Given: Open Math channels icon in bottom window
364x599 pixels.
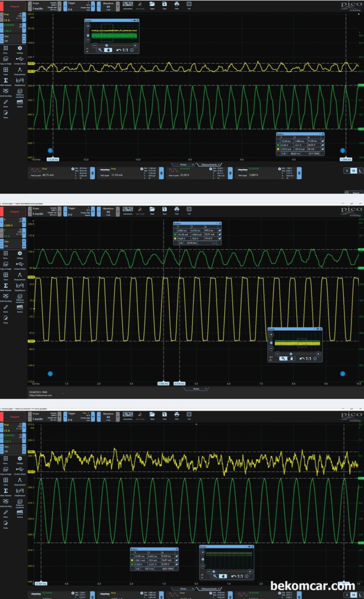Looking at the screenshot, I should tap(6, 491).
